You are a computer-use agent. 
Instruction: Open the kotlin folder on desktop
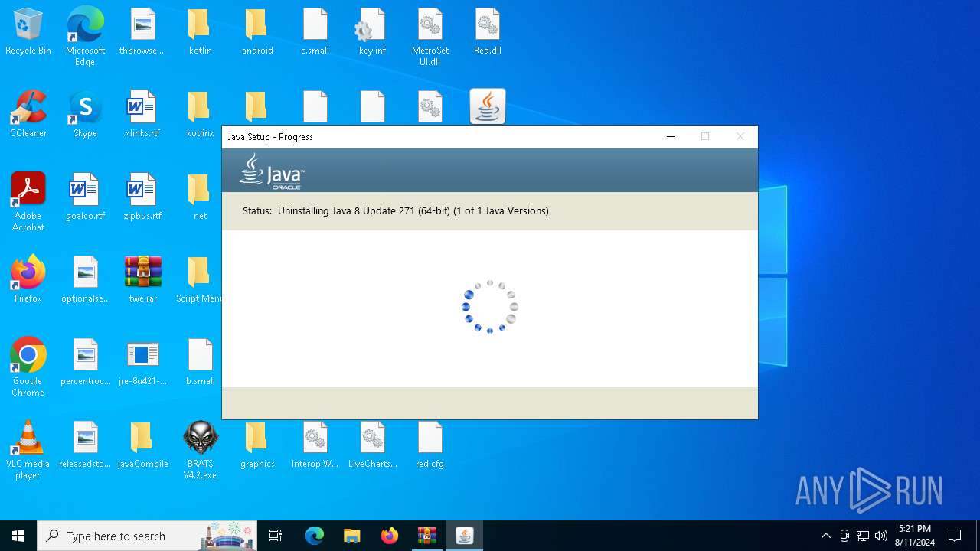click(200, 31)
